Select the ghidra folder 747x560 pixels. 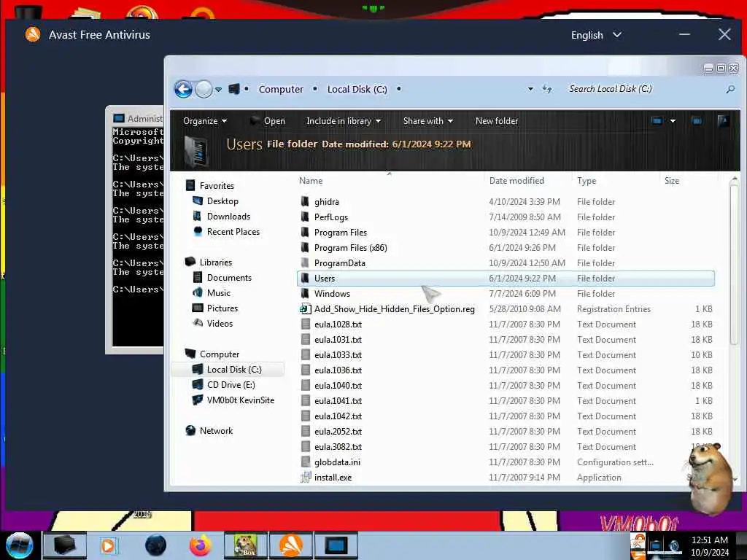coord(505,202)
